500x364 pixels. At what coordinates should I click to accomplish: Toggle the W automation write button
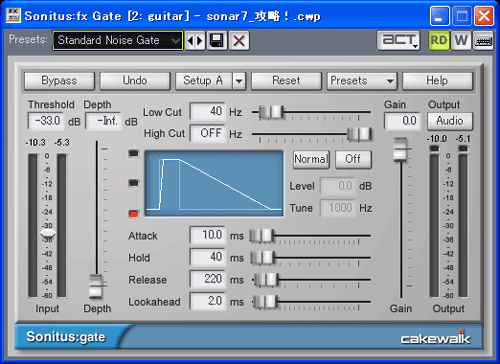point(461,41)
